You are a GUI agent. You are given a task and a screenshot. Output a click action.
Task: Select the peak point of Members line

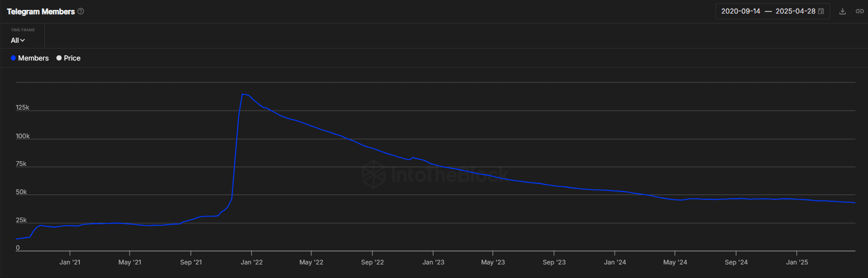click(x=243, y=94)
